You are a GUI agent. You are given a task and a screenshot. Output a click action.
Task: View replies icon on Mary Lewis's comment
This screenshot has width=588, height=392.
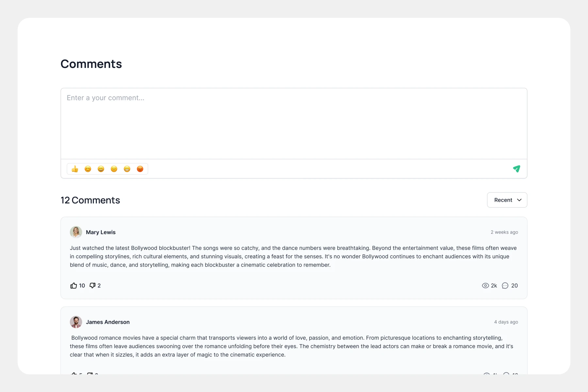tap(505, 286)
